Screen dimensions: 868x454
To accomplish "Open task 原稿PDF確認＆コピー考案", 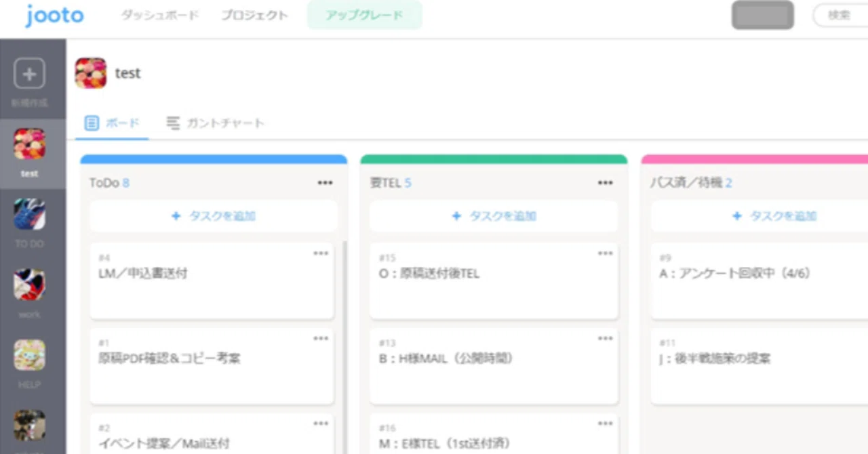I will [212, 366].
